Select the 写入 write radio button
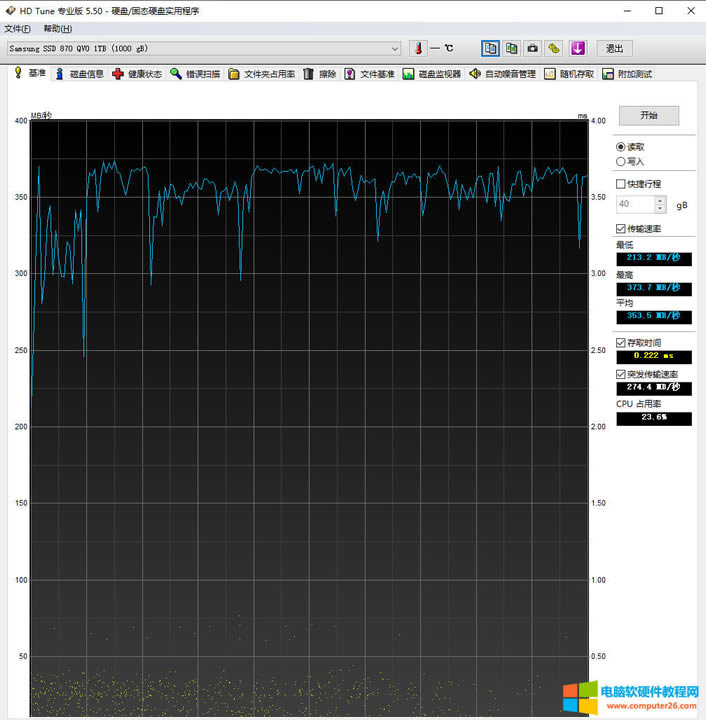The height and width of the screenshot is (720, 706). 621,161
